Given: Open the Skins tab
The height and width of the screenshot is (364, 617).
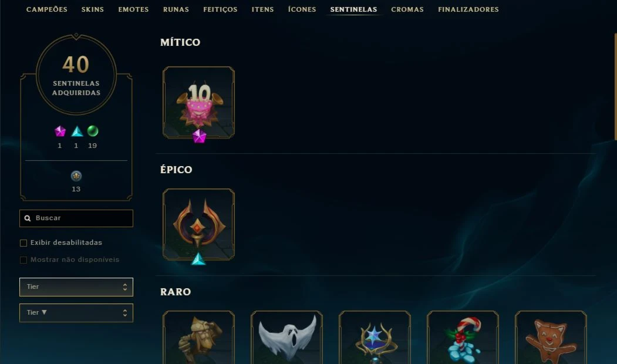Looking at the screenshot, I should (x=93, y=9).
